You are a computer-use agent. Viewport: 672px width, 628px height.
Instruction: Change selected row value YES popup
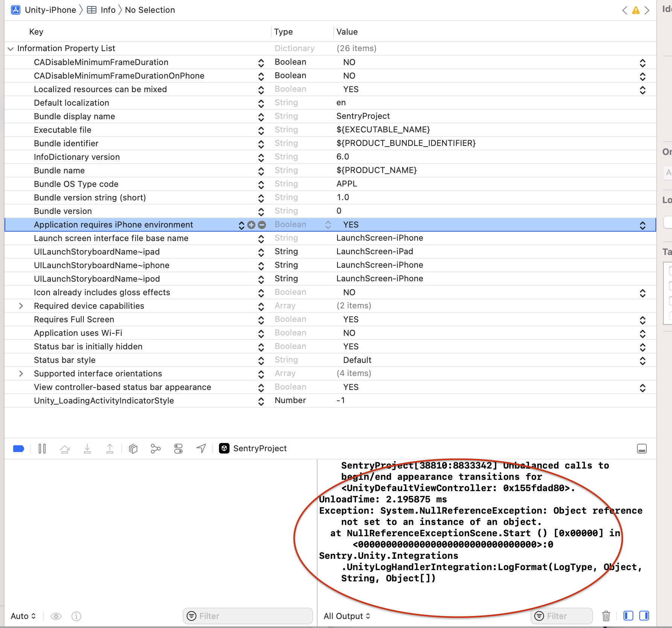[643, 225]
